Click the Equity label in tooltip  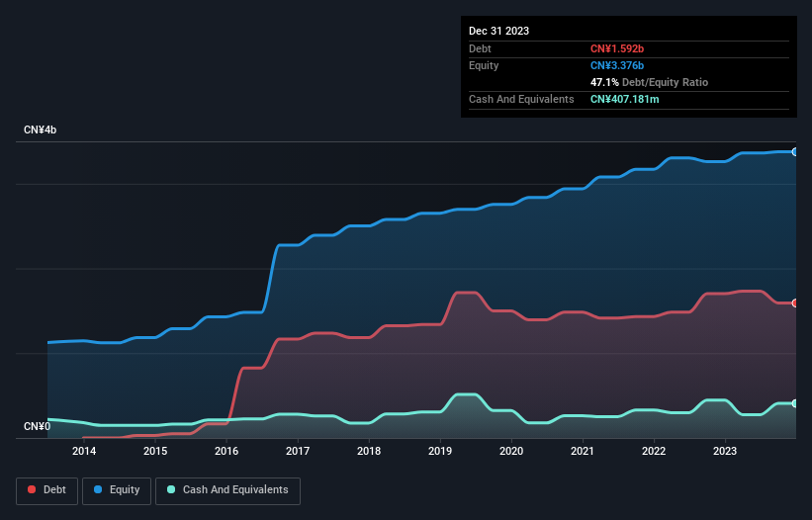484,65
